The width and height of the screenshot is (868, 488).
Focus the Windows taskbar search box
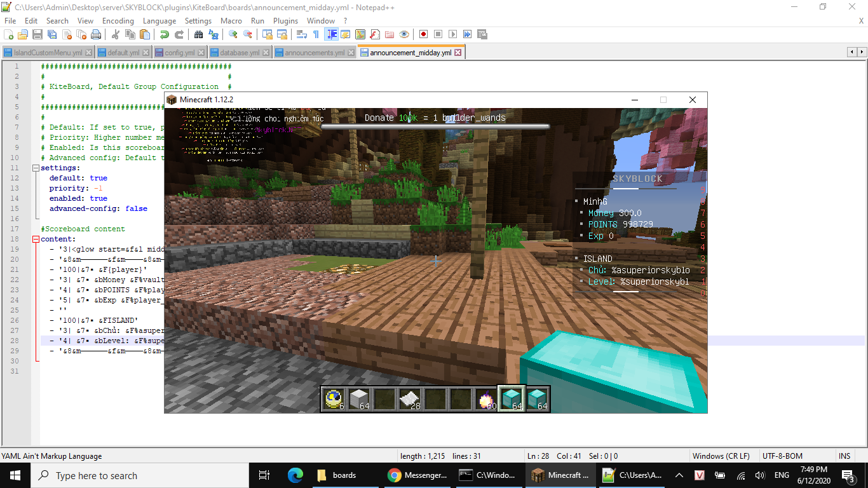[140, 475]
